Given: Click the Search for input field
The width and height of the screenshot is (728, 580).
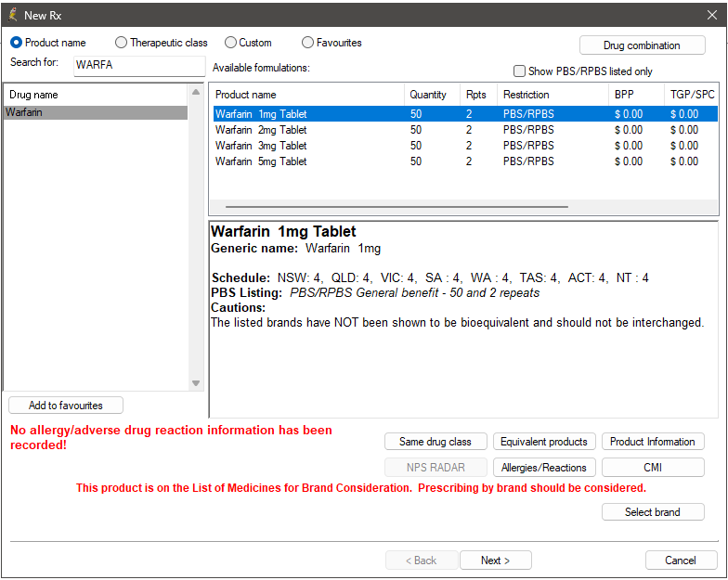Looking at the screenshot, I should click(x=139, y=65).
